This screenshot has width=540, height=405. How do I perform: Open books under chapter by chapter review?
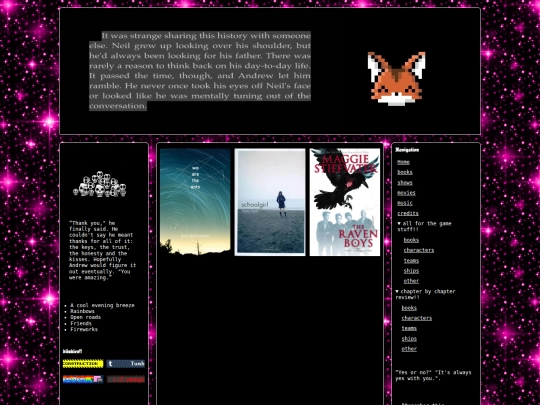(x=409, y=308)
